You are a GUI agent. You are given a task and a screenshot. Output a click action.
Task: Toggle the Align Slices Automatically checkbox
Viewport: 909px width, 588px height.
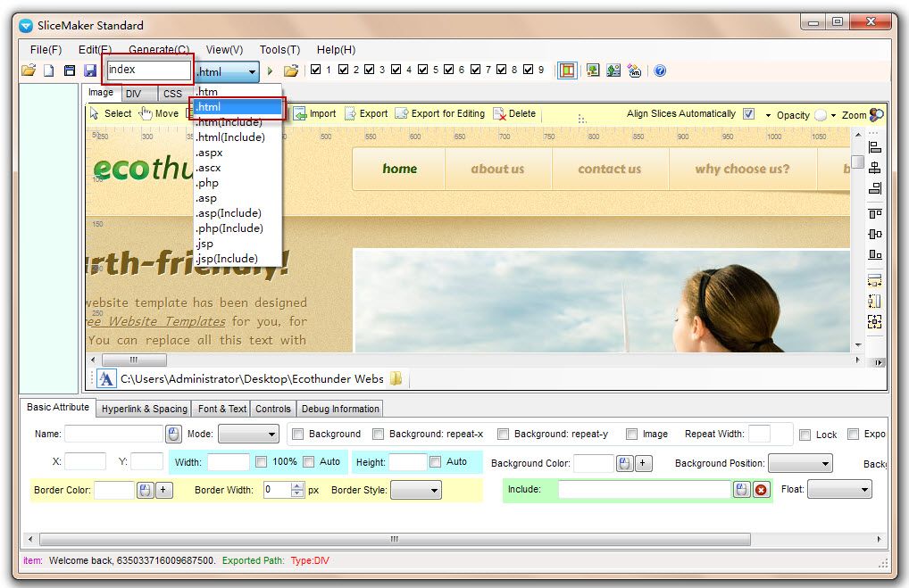(748, 114)
